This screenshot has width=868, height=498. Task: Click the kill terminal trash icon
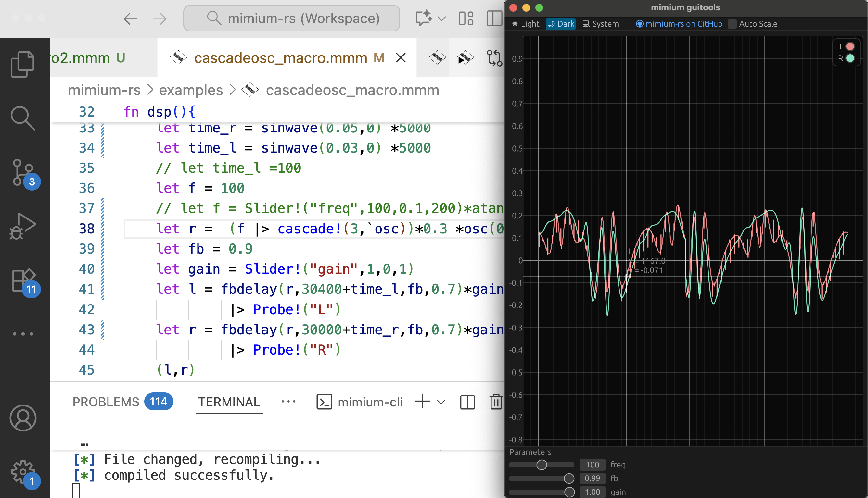pos(495,402)
